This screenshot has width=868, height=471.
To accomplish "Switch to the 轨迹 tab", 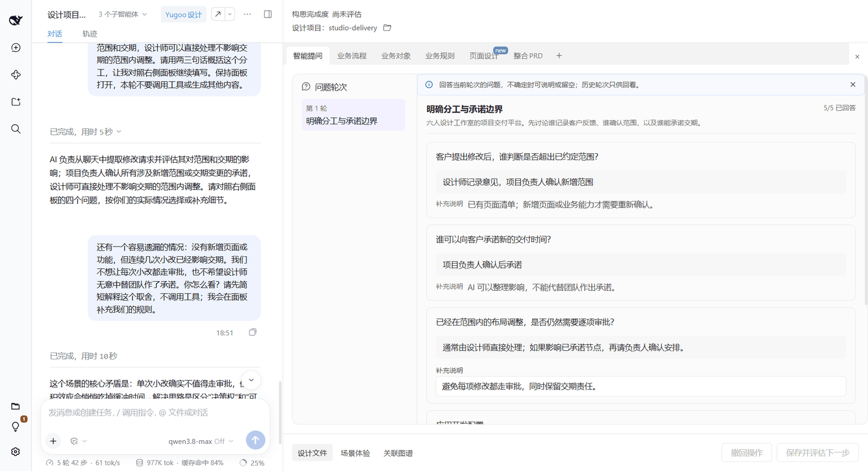I will click(x=90, y=34).
